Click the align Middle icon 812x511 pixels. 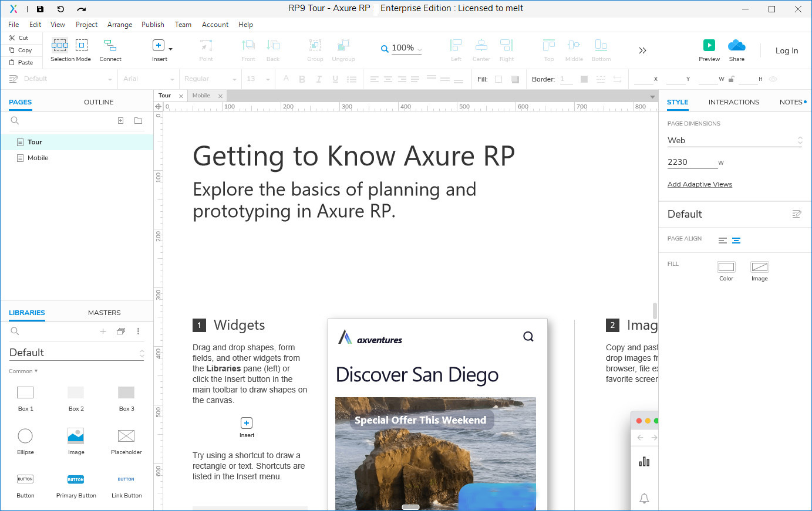[574, 45]
